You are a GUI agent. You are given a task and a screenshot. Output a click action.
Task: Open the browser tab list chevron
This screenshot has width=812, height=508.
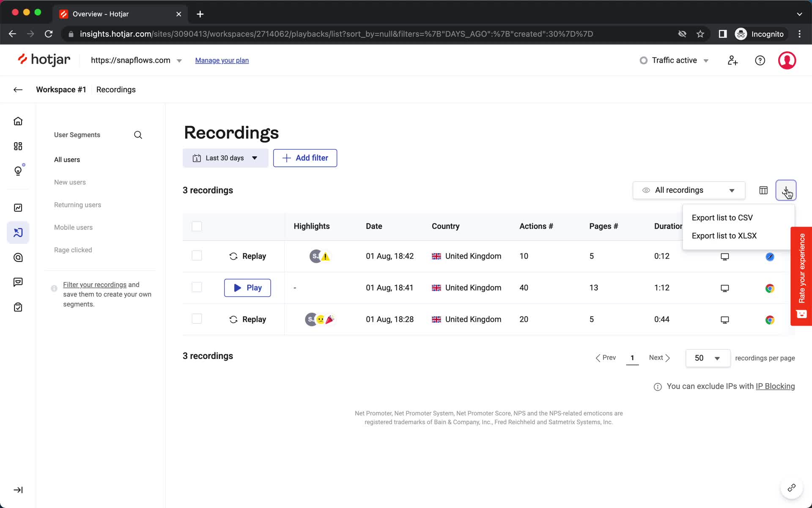click(799, 14)
